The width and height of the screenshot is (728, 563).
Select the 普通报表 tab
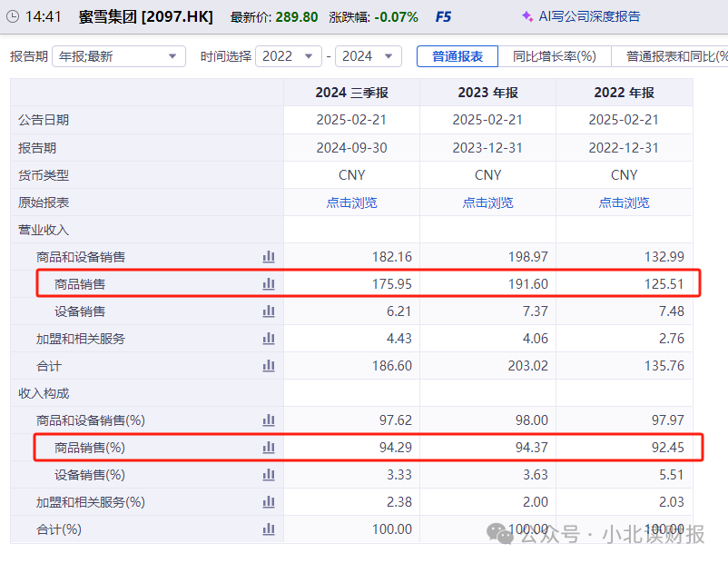coord(457,56)
